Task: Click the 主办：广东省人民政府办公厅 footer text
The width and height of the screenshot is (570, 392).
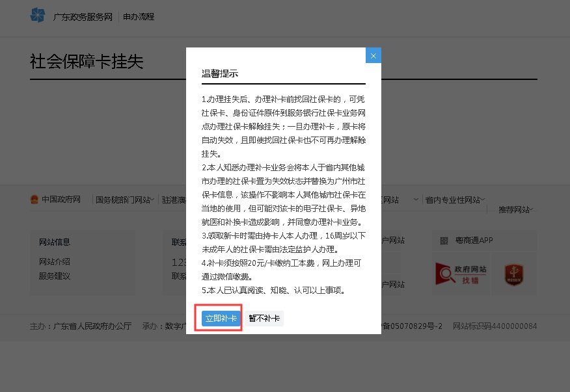Action: click(x=81, y=326)
